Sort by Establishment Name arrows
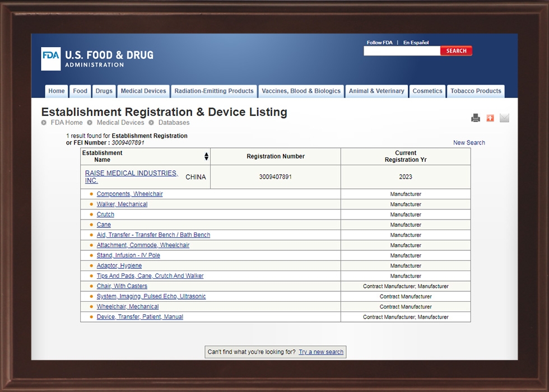This screenshot has height=392, width=549. pyautogui.click(x=206, y=156)
